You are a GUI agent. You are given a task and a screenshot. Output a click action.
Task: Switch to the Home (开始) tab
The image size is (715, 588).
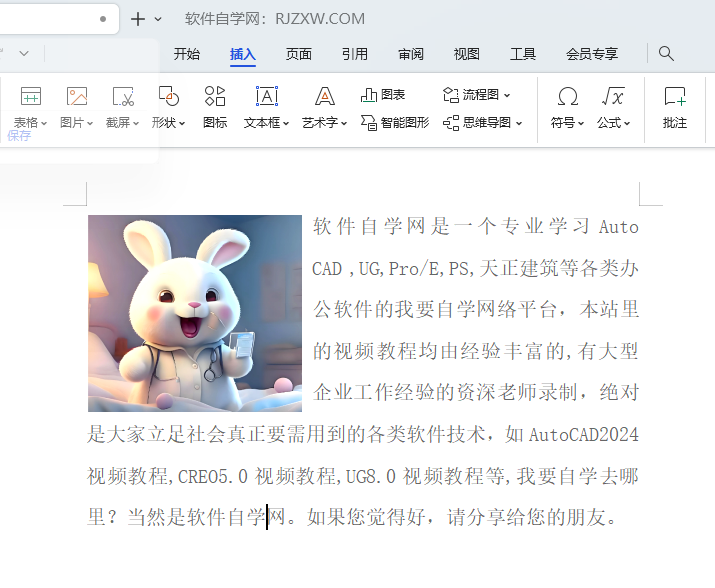click(x=187, y=54)
